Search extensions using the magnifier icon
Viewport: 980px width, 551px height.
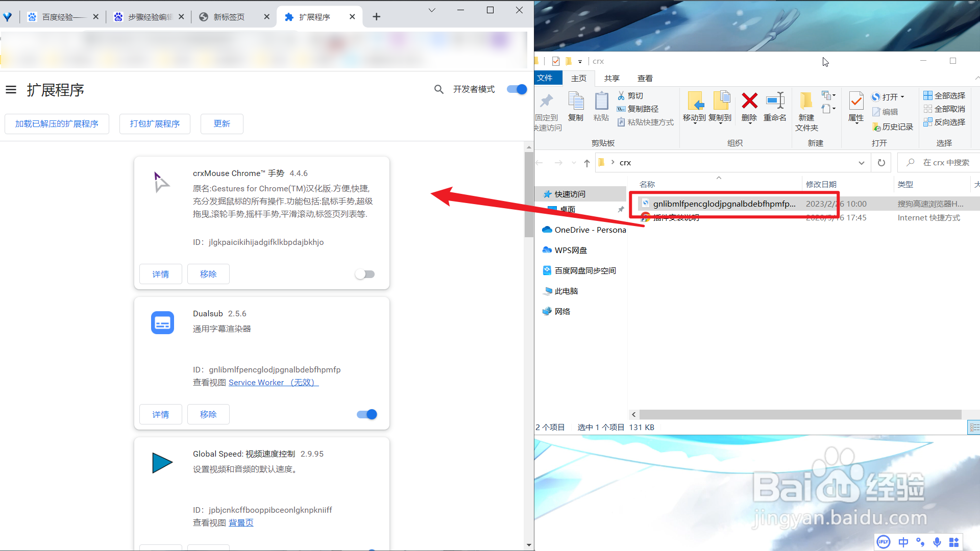pyautogui.click(x=438, y=89)
